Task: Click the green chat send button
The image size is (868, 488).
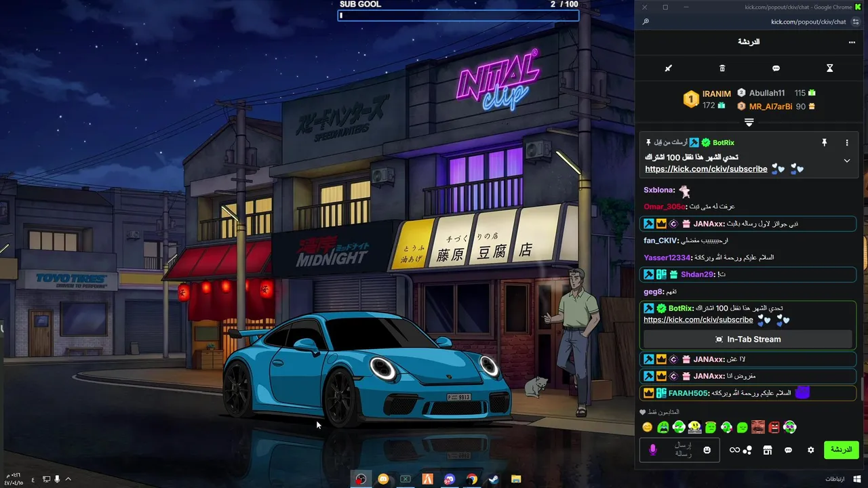Action: point(841,450)
